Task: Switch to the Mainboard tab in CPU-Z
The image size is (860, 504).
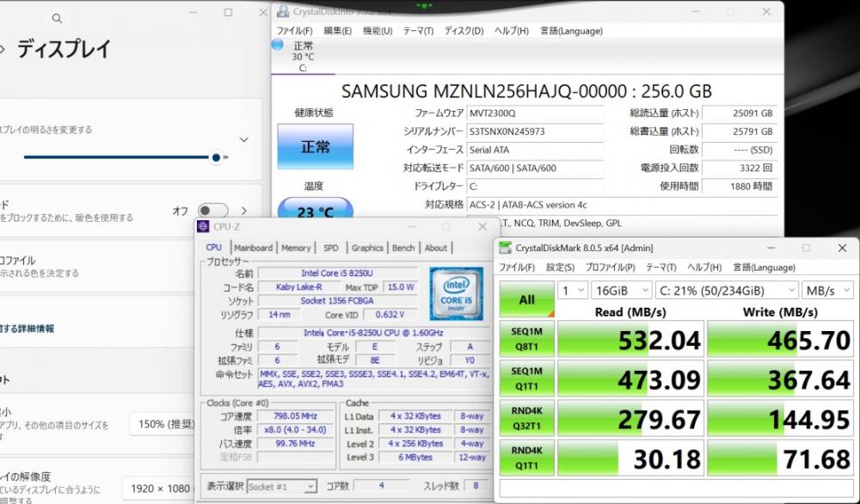Action: point(253,248)
